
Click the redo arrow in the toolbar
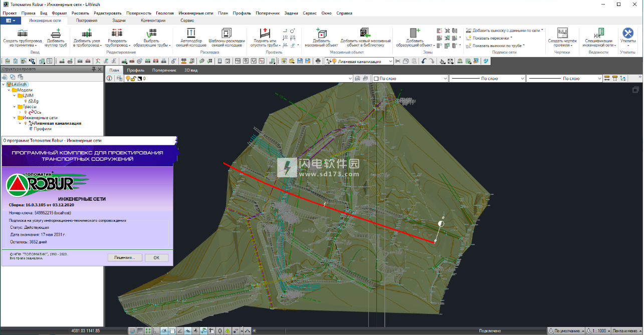[x=433, y=61]
